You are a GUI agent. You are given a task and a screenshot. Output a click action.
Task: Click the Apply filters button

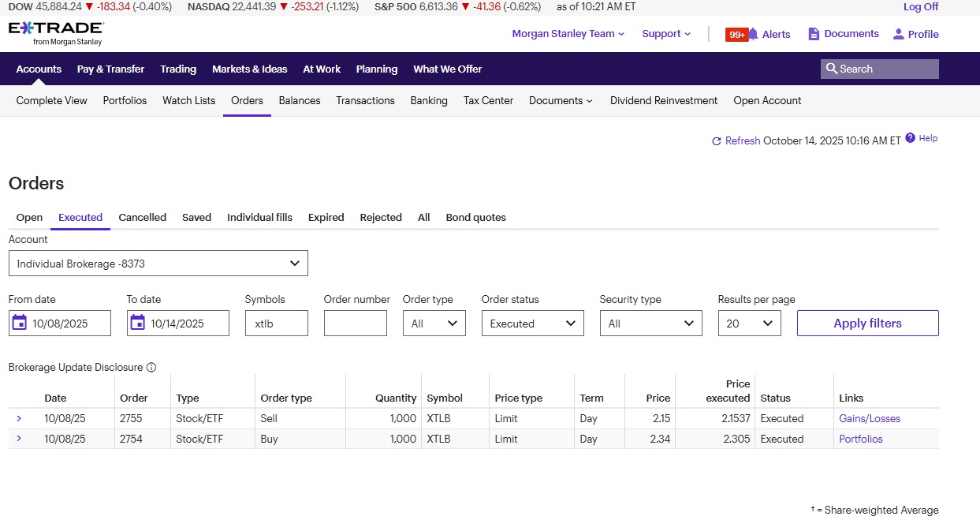(867, 324)
